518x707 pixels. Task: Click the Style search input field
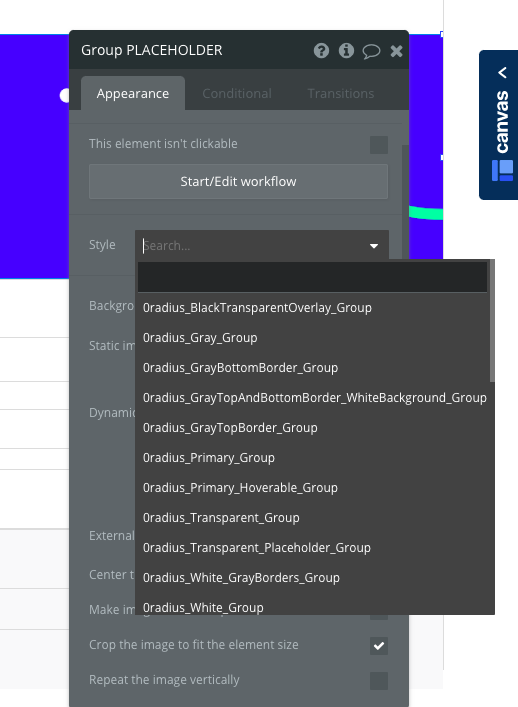252,246
